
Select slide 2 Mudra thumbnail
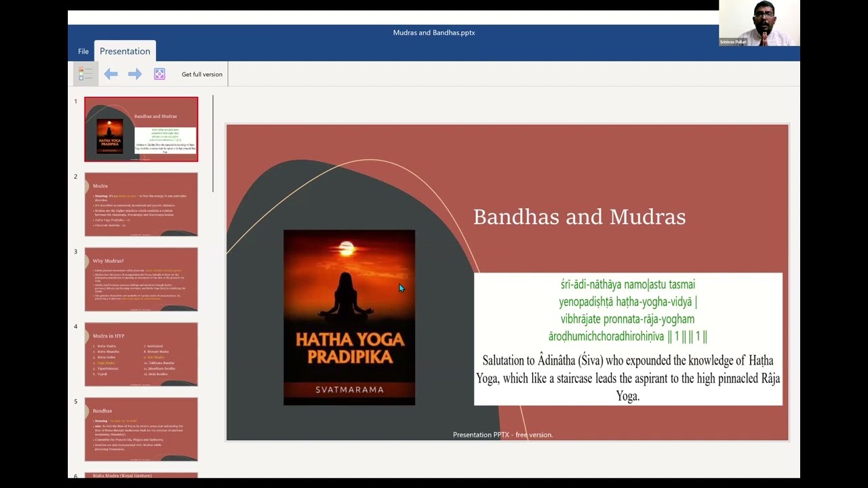(141, 204)
